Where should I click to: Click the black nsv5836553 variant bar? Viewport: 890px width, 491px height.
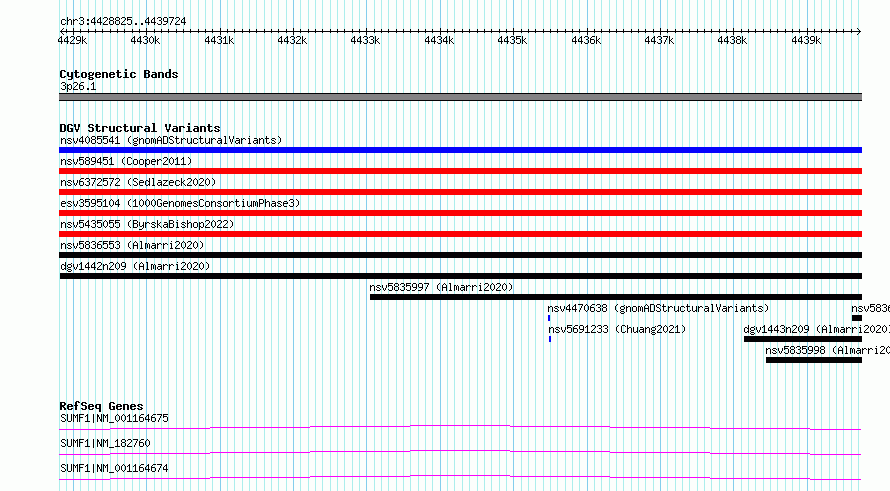pos(460,255)
